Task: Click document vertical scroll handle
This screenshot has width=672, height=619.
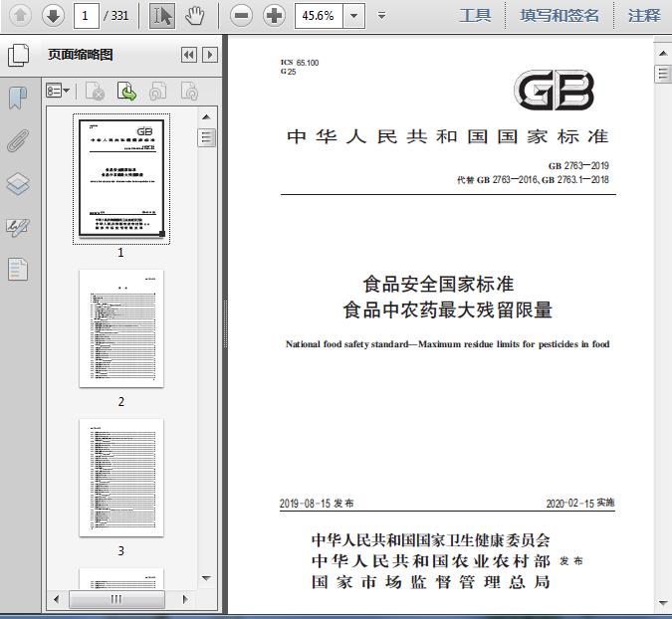Action: click(x=663, y=74)
